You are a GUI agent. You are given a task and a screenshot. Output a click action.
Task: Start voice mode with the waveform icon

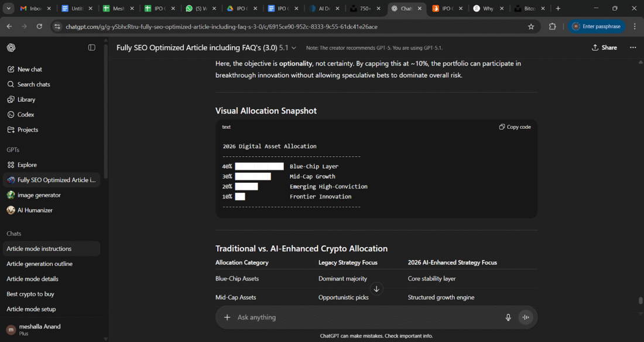point(526,317)
